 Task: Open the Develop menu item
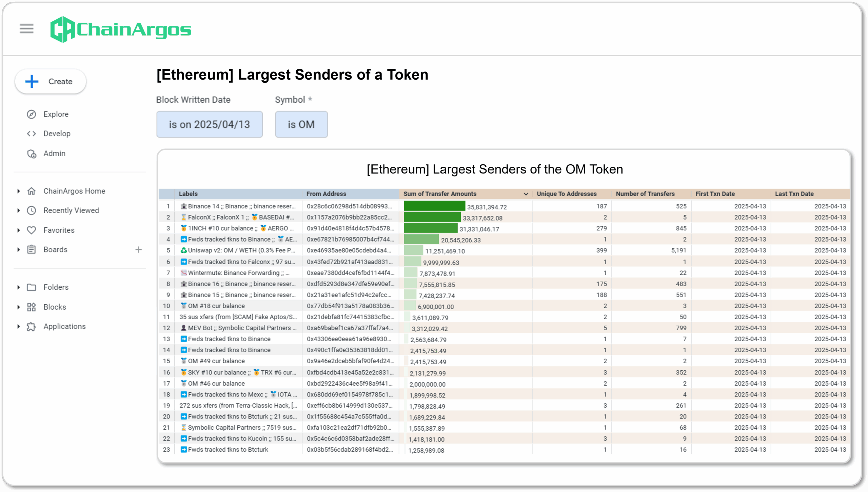point(57,134)
